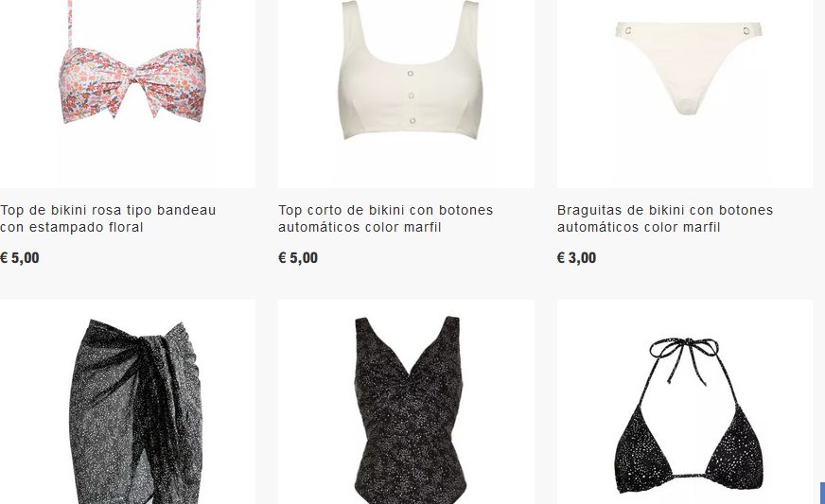Select 'automáticos color marfil' text under the crop top
The height and width of the screenshot is (504, 825).
(x=360, y=227)
